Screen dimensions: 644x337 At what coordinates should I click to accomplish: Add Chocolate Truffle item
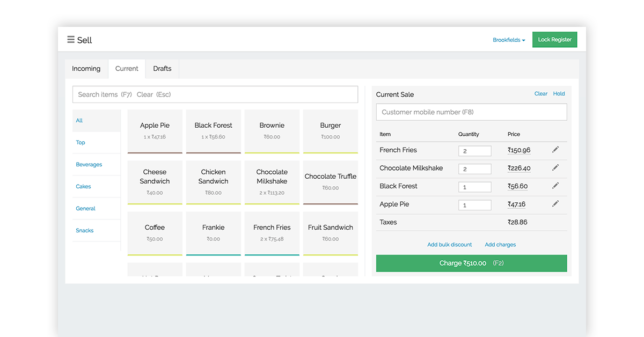pyautogui.click(x=331, y=182)
